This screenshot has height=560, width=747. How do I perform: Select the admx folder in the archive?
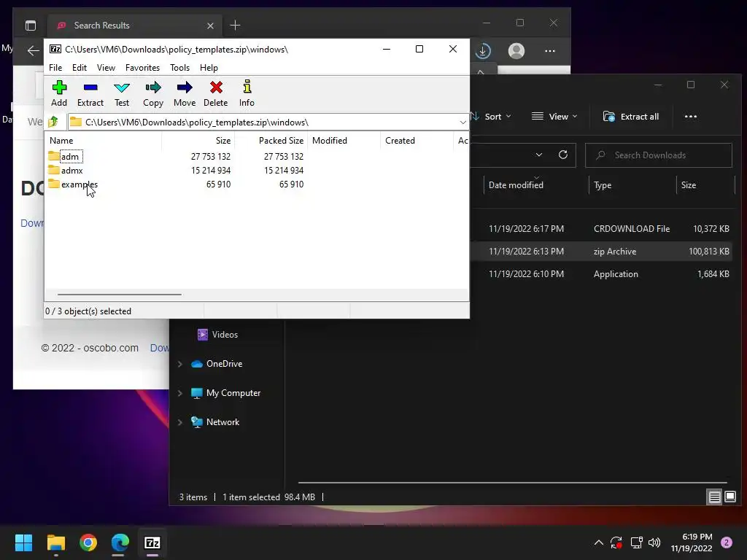[x=66, y=171]
